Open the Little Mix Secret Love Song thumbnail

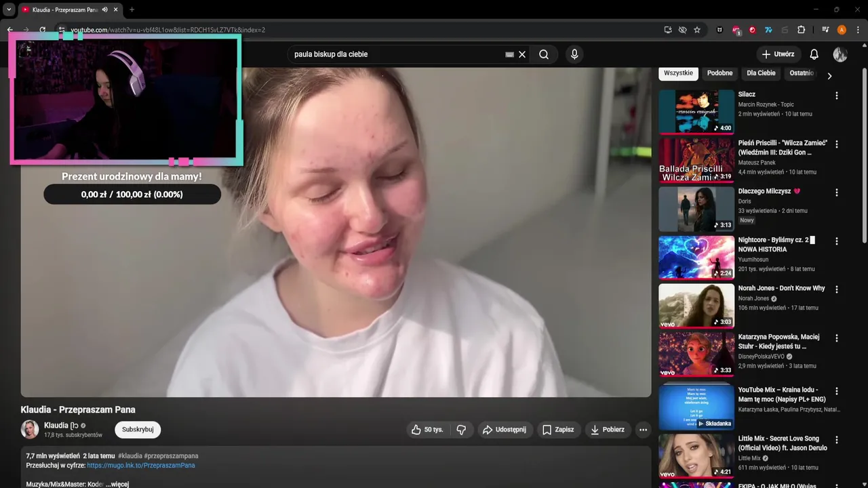pos(696,456)
